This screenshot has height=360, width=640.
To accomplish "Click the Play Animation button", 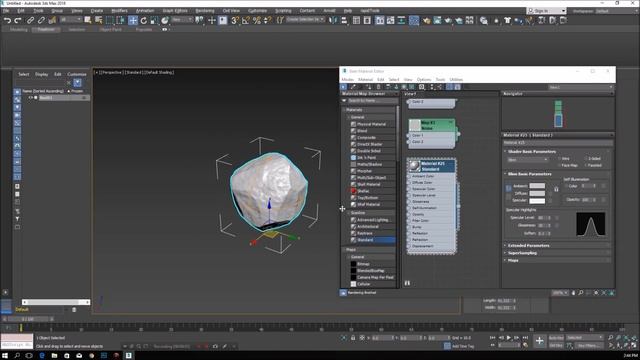I will click(x=509, y=338).
